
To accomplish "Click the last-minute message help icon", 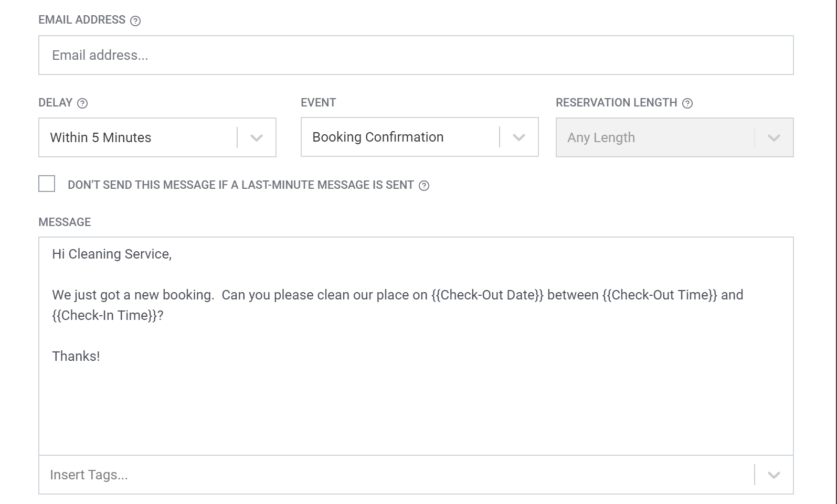I will pyautogui.click(x=424, y=185).
